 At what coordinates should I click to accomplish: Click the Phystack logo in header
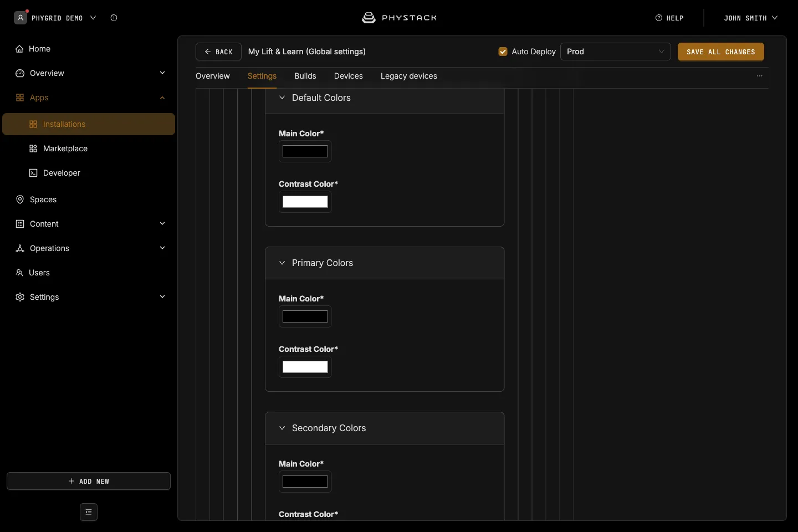pyautogui.click(x=399, y=18)
